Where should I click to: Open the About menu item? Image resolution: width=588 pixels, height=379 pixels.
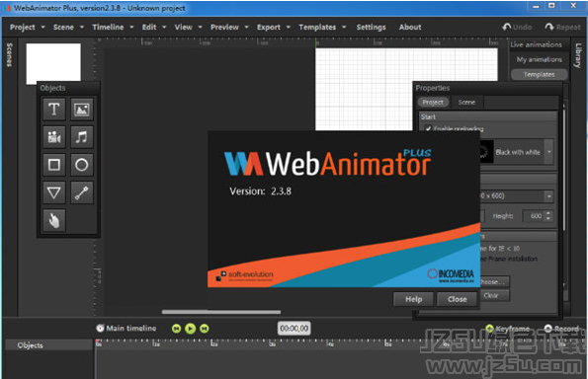[410, 27]
